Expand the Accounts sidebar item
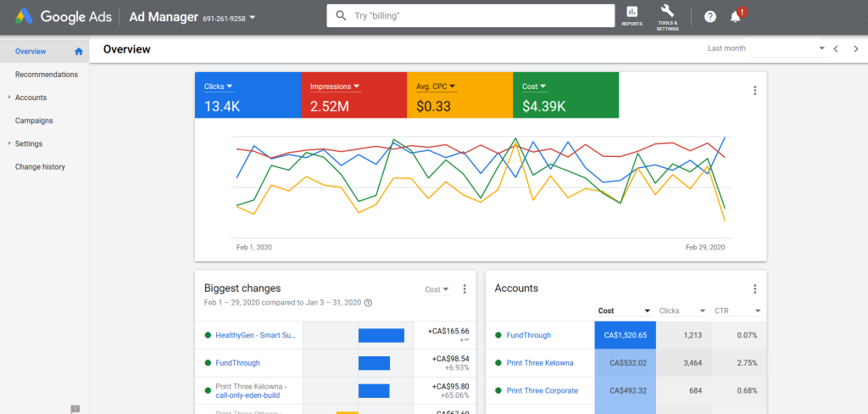868x414 pixels. (9, 98)
